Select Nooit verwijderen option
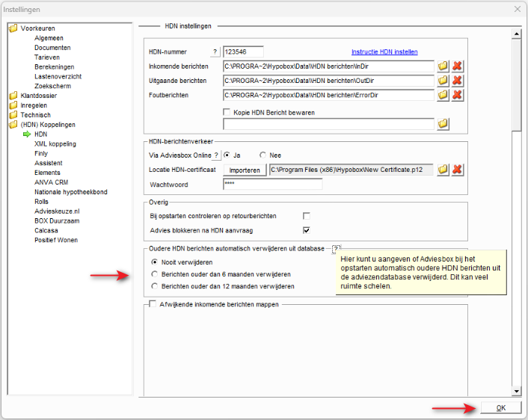Viewport: 528px width, 420px height. click(155, 262)
